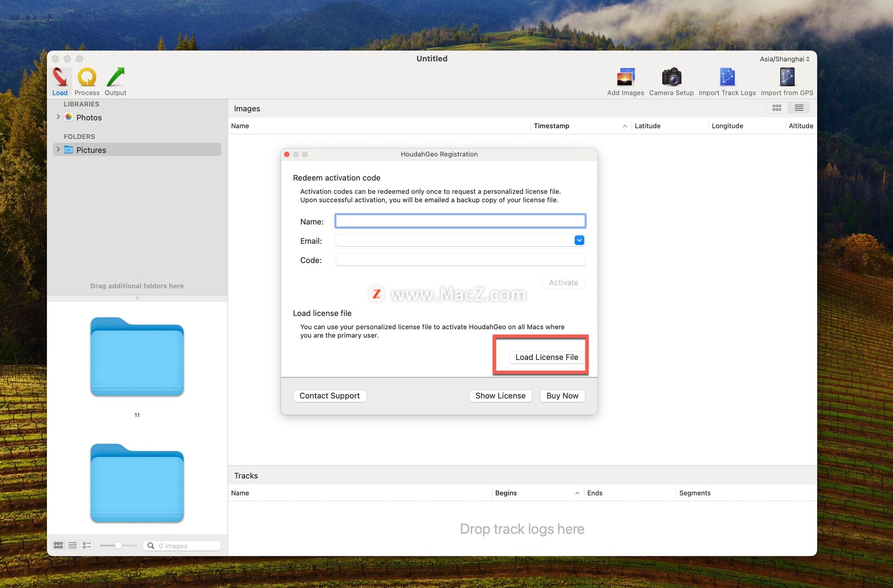The height and width of the screenshot is (588, 893).
Task: Open Camera Setup
Action: pyautogui.click(x=671, y=77)
